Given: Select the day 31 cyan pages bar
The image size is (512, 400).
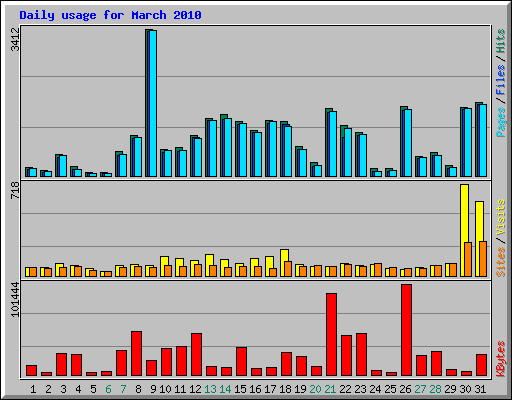Looking at the screenshot, I should pyautogui.click(x=483, y=140).
